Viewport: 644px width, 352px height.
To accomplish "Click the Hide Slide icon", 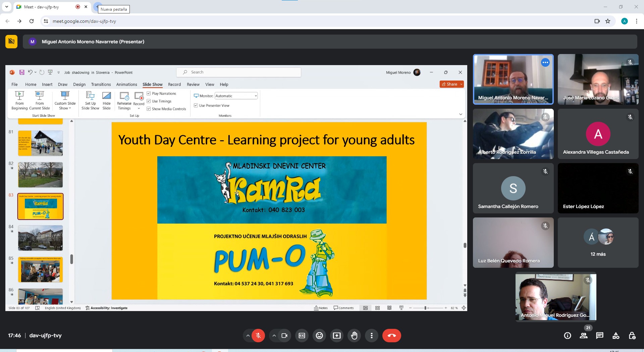I will (107, 100).
